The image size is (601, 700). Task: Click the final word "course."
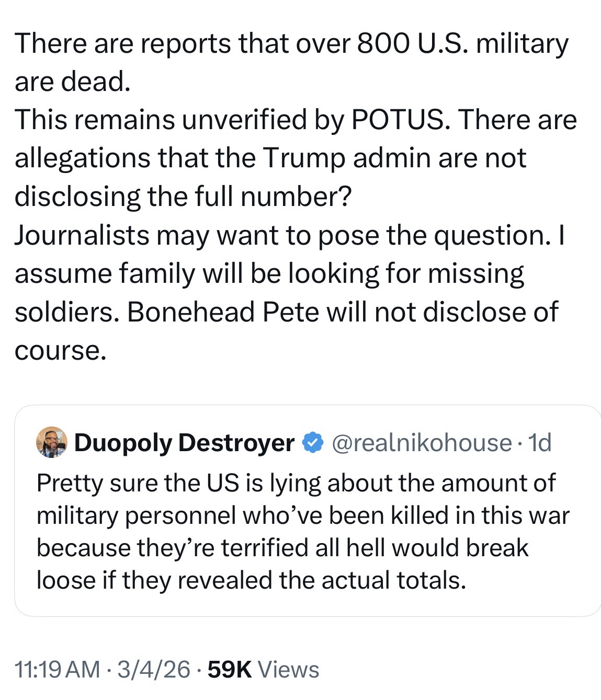(61, 350)
